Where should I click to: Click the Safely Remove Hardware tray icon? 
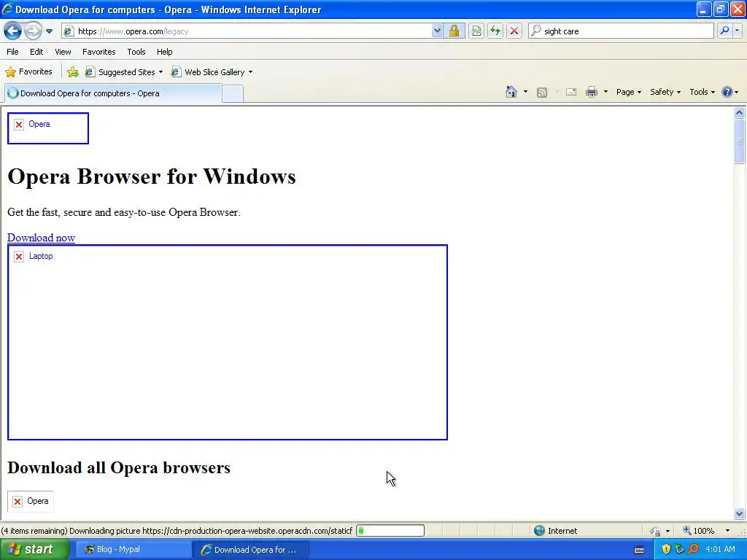[x=679, y=550]
